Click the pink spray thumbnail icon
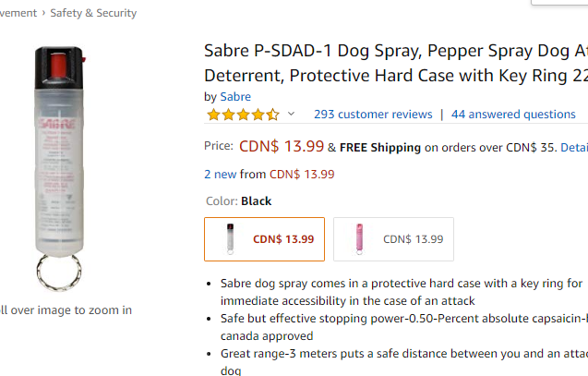 [x=357, y=239]
